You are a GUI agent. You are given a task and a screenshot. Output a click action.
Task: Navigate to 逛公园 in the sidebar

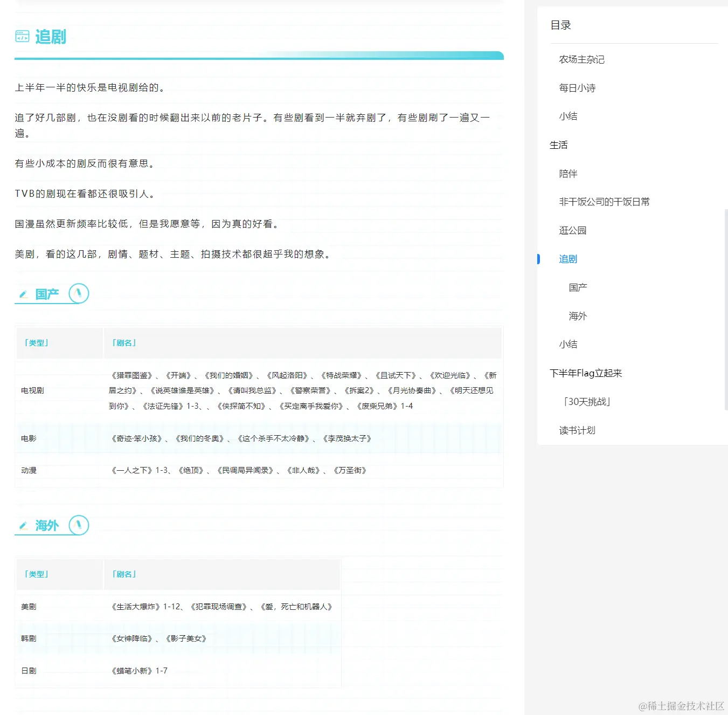tap(572, 230)
